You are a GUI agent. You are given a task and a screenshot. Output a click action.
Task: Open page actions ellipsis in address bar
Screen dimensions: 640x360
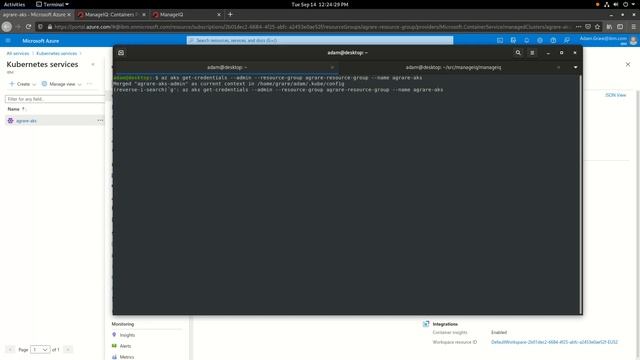[578, 27]
